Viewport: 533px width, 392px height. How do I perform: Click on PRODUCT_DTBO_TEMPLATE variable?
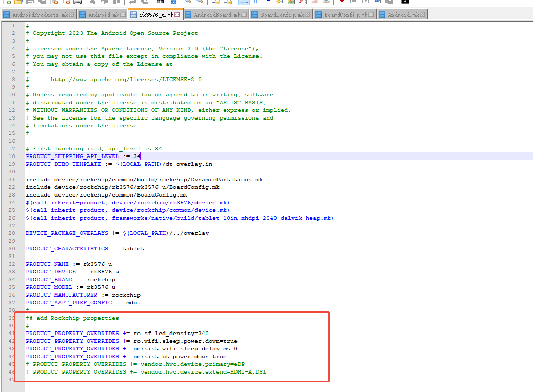point(63,164)
